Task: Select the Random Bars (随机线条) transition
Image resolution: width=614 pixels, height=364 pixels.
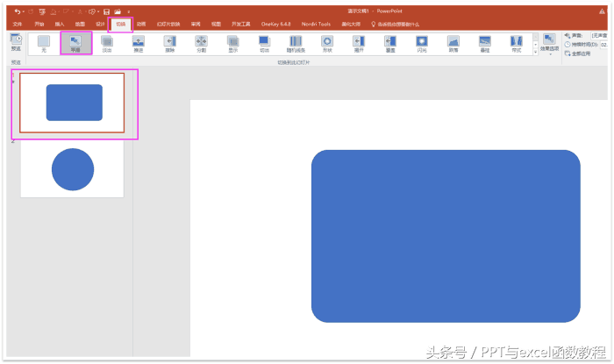Action: [x=296, y=44]
